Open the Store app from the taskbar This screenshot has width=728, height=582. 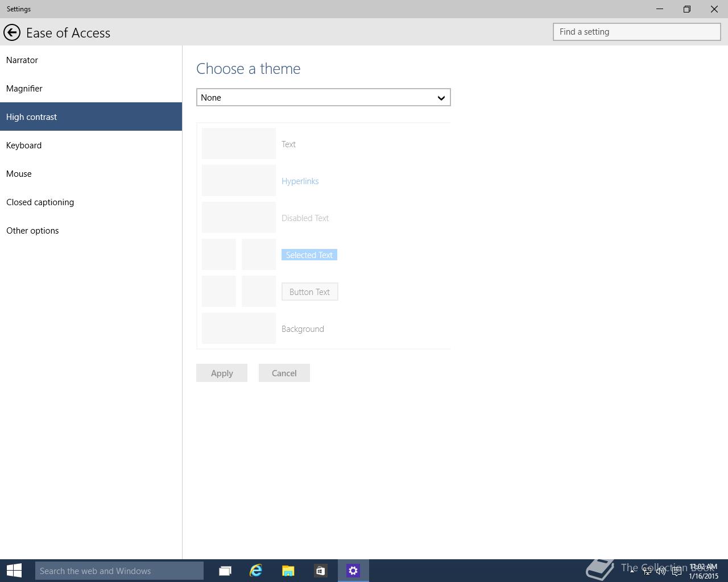[320, 571]
